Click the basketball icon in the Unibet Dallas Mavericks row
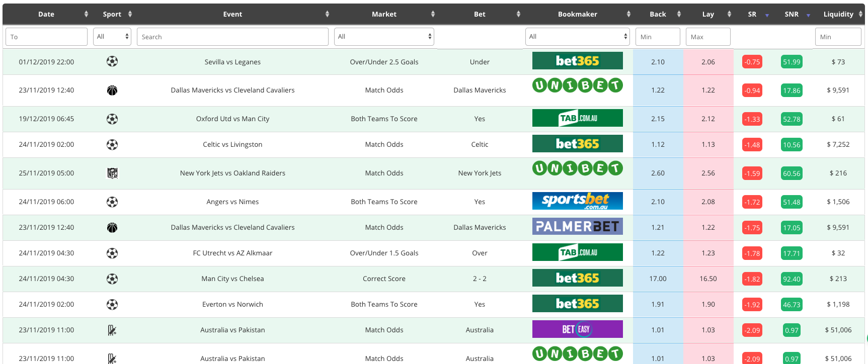The width and height of the screenshot is (868, 364). tap(112, 90)
